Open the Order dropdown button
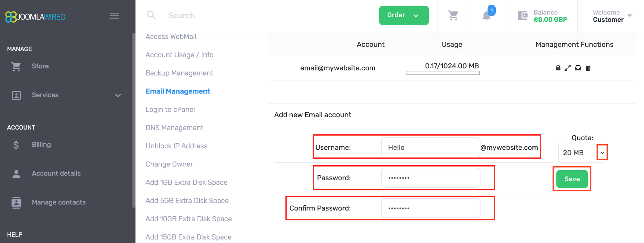This screenshot has height=243, width=644. (404, 15)
